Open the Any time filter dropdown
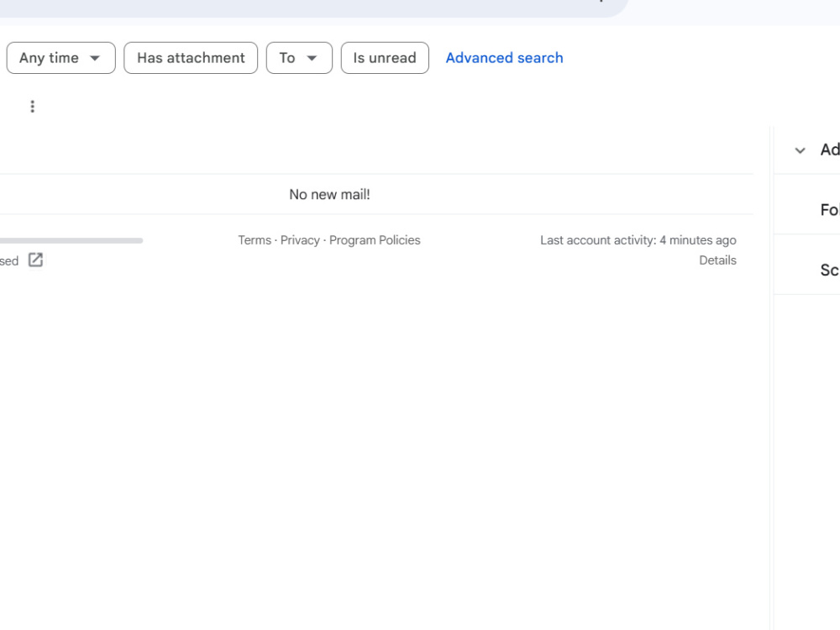 (60, 58)
